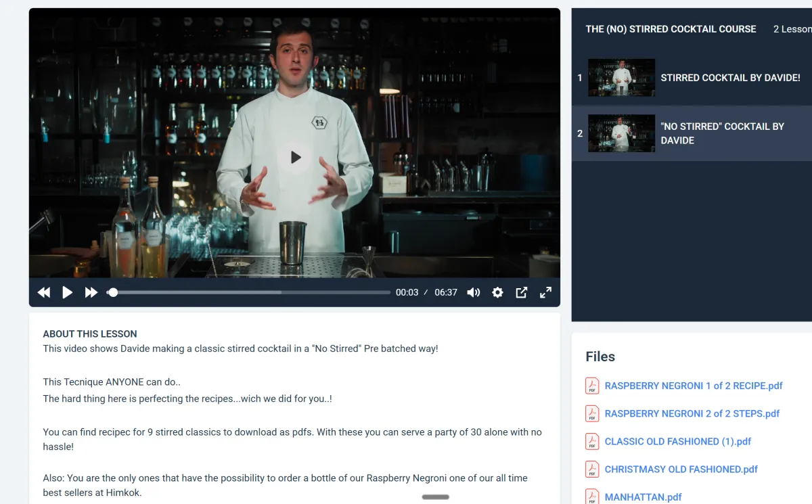
Task: Click the lesson number 1 in the playlist
Action: (579, 78)
